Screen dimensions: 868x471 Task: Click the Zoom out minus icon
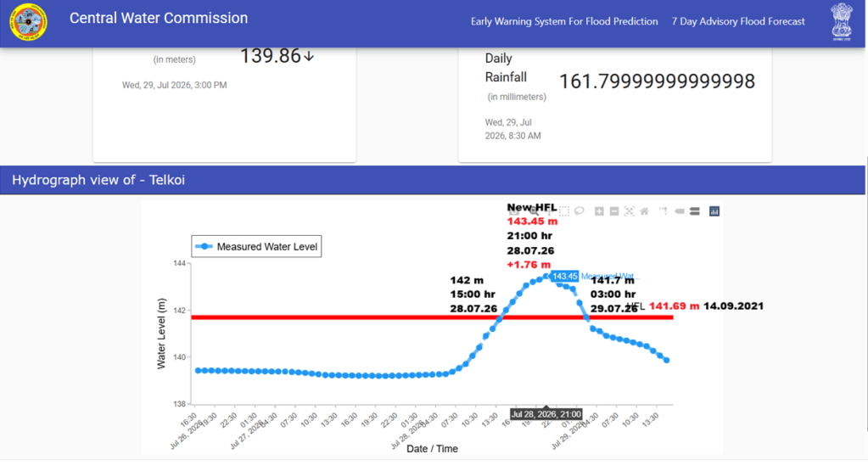pos(614,210)
